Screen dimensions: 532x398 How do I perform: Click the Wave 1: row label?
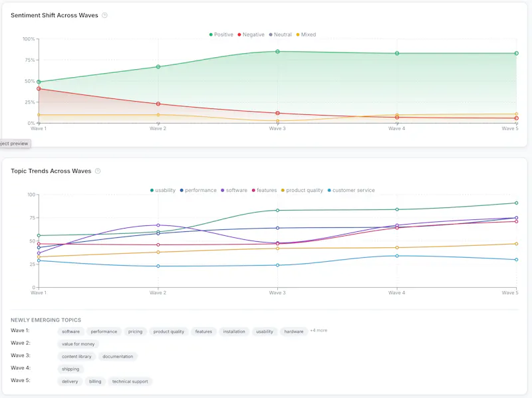coord(20,330)
